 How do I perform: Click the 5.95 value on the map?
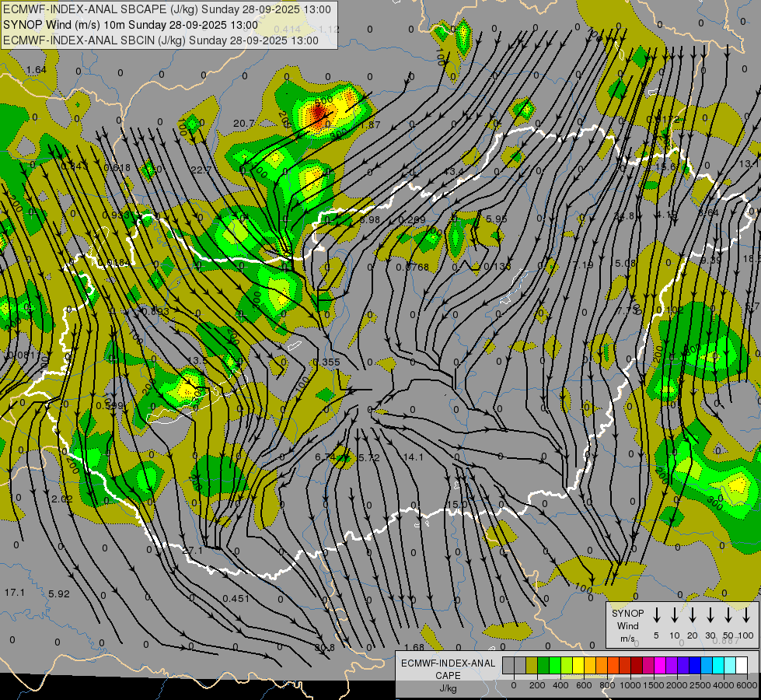point(497,219)
